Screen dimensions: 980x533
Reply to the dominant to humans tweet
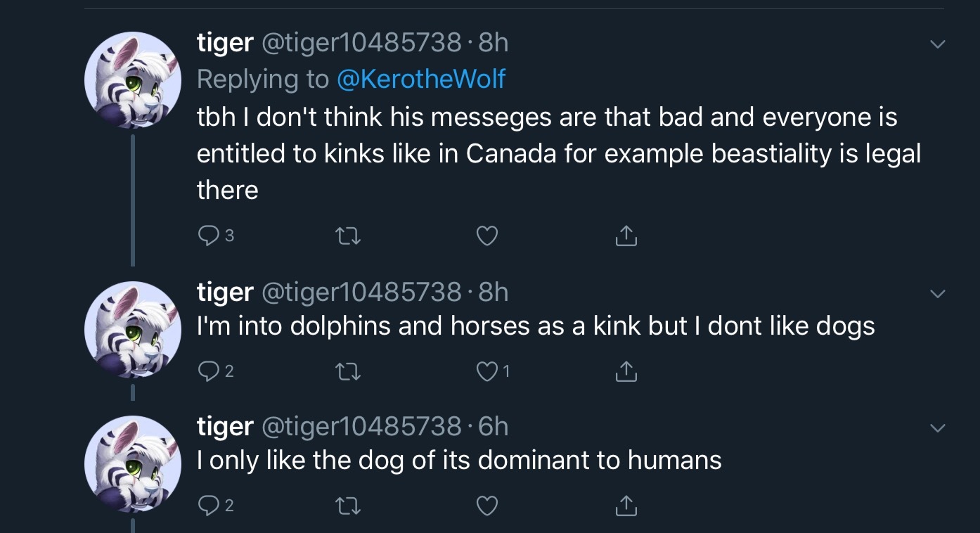pyautogui.click(x=208, y=506)
